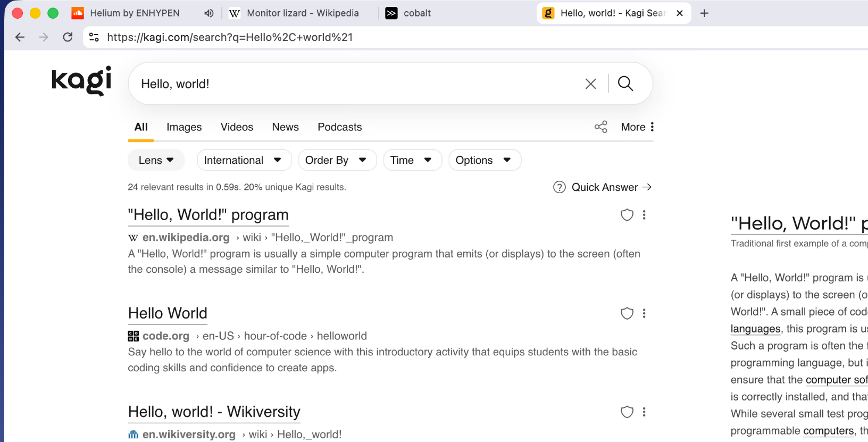868x442 pixels.
Task: Open the Hello World code.org result link
Action: coord(168,313)
